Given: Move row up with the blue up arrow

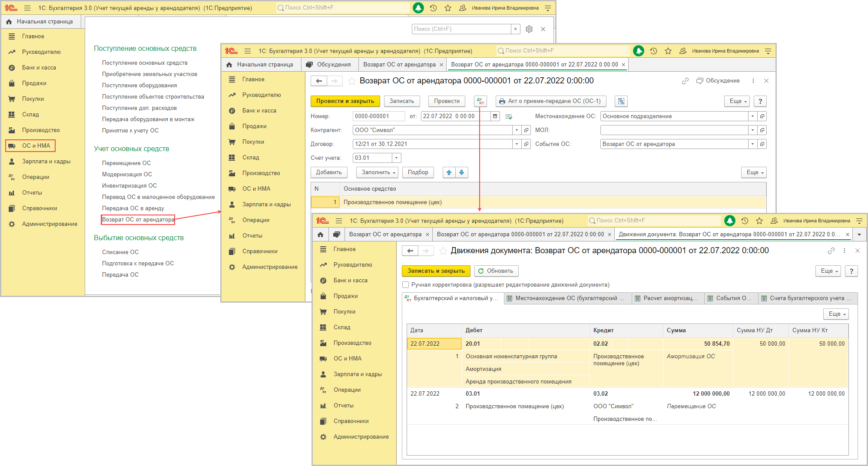Looking at the screenshot, I should 449,172.
